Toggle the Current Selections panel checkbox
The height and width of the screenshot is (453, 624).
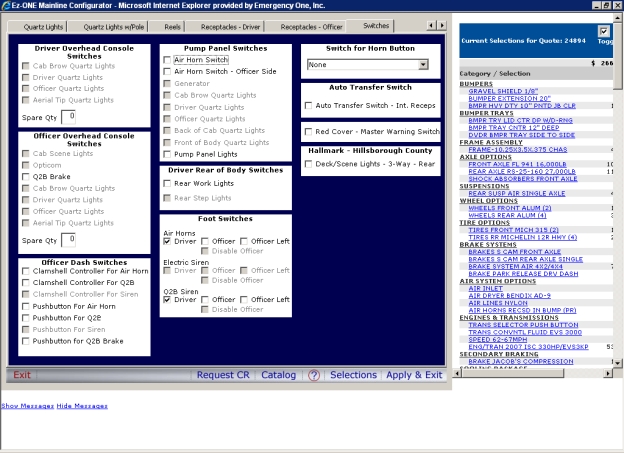603,31
